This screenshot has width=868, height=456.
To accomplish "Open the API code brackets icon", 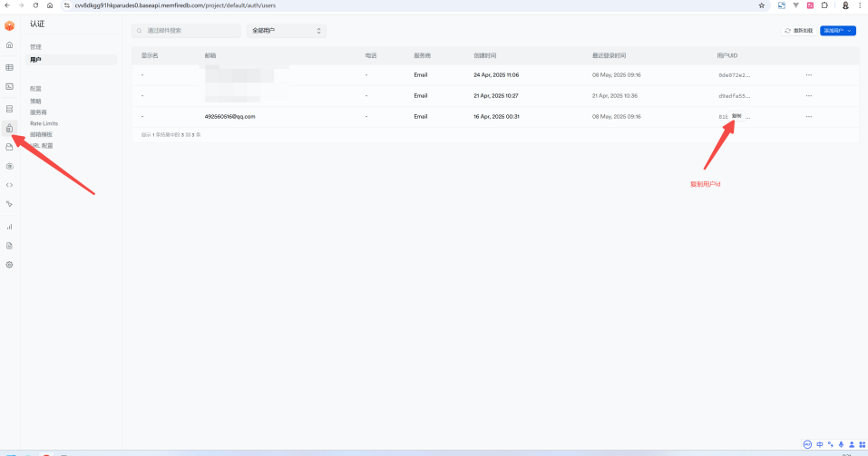I will [x=9, y=185].
